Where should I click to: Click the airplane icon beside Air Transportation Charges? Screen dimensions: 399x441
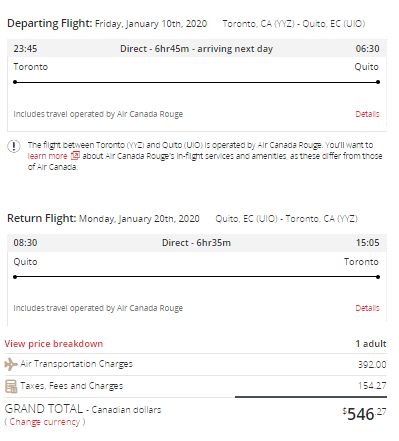click(10, 364)
